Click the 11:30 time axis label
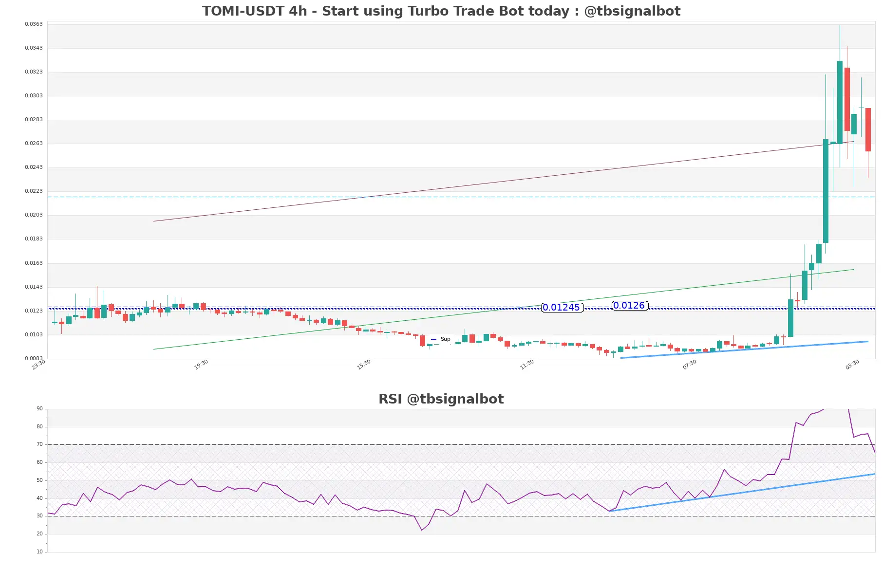This screenshot has height=588, width=882. point(527,365)
